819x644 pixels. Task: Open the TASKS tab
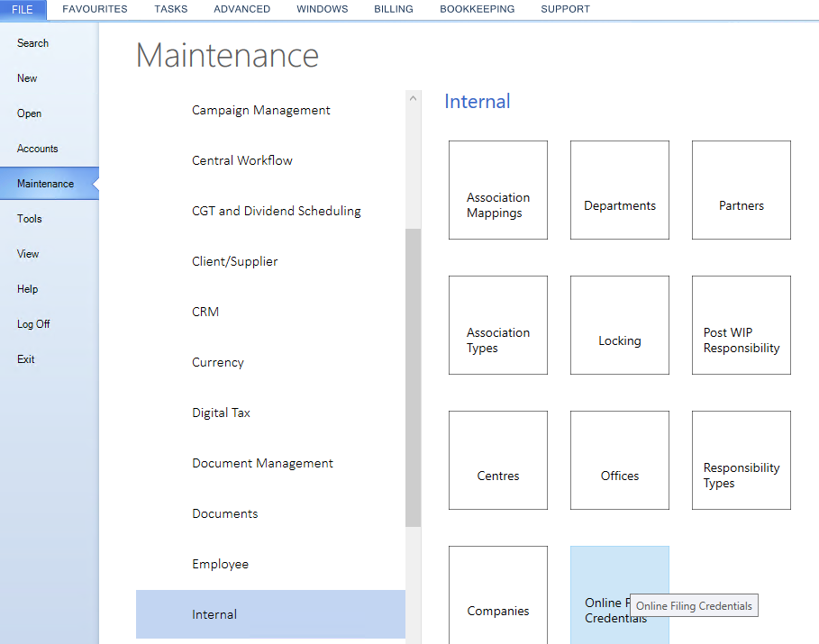coord(171,9)
